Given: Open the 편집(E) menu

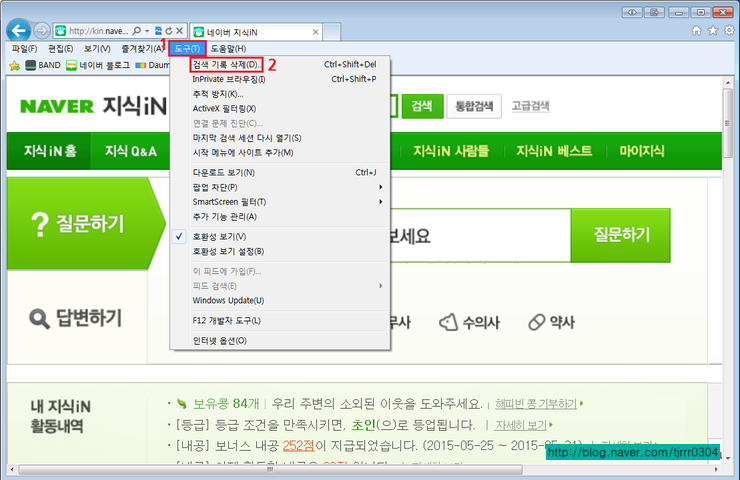Looking at the screenshot, I should (x=60, y=49).
